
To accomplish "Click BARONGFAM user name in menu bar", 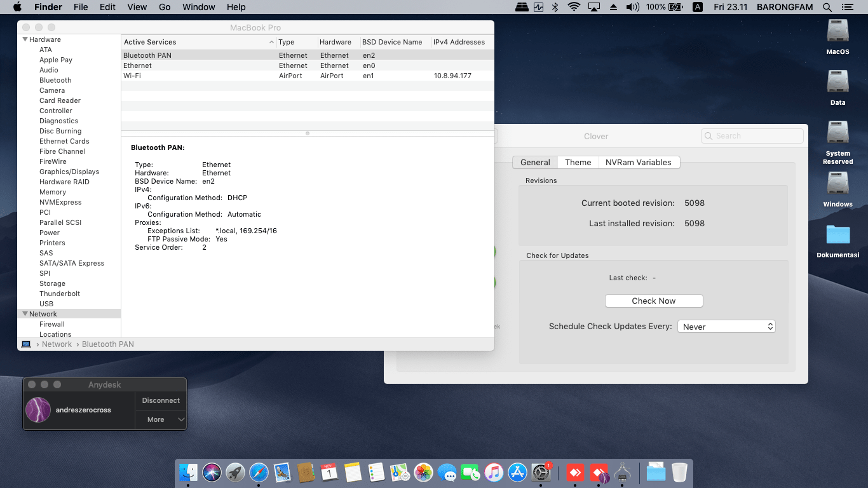I will pos(786,7).
